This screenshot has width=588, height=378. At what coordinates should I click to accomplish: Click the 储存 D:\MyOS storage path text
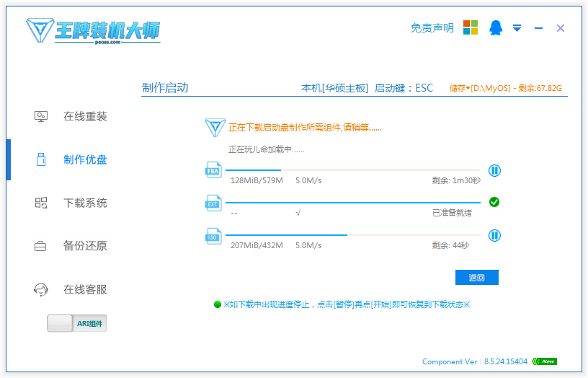coord(506,88)
